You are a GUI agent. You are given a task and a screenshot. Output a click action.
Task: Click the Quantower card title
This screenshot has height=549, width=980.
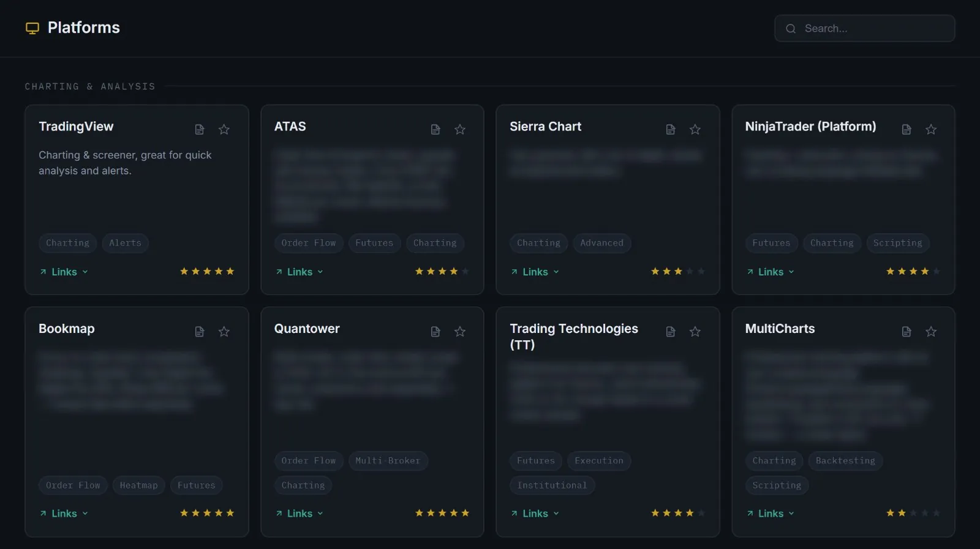(x=307, y=329)
